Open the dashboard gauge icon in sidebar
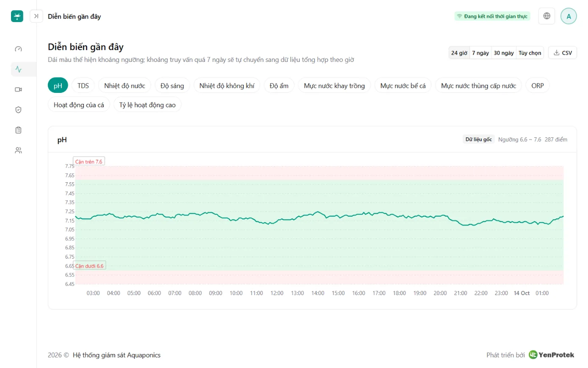This screenshot has width=588, height=368. point(18,49)
